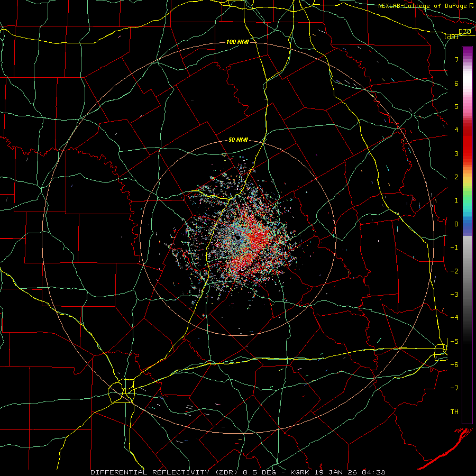Click the 5 dB scale label
Screen dimensions: 476x476
[x=456, y=106]
